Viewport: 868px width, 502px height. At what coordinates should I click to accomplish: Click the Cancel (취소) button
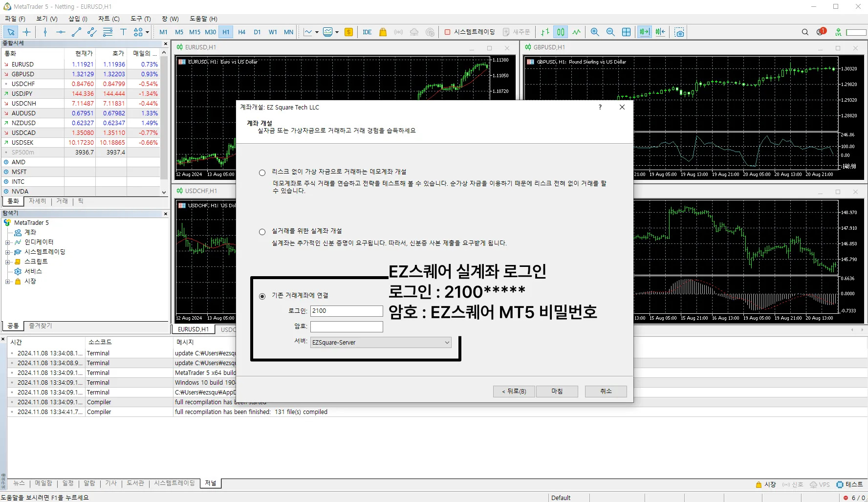click(606, 392)
